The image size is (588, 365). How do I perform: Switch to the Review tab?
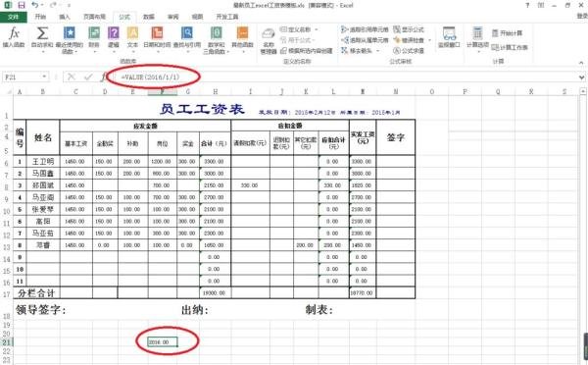pos(172,17)
